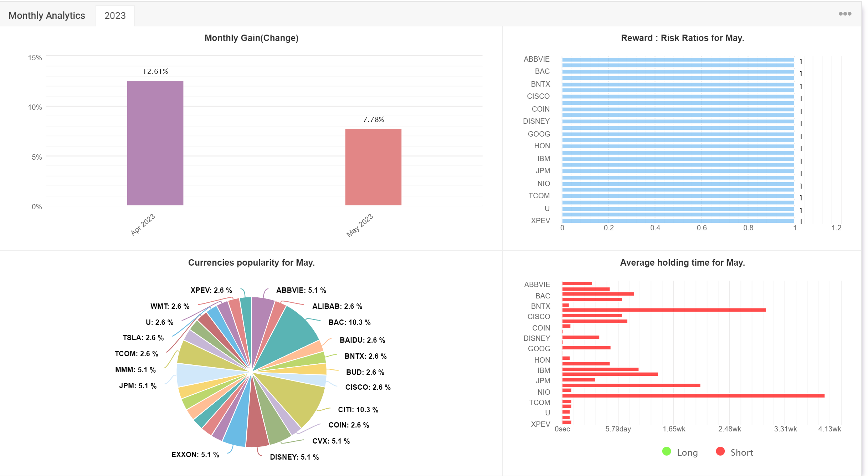868x476 pixels.
Task: Click the DISNEY: 5.1 % pie label
Action: click(294, 457)
